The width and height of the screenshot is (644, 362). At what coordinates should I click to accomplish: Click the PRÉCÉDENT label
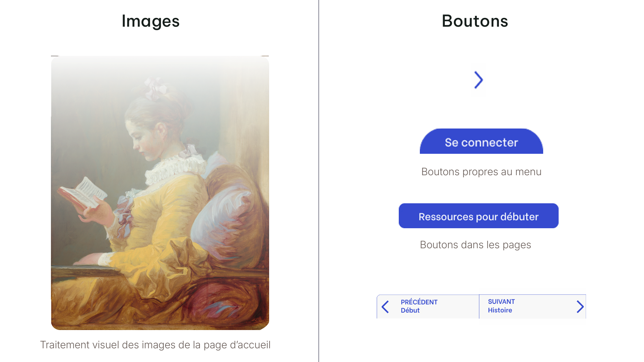coord(419,302)
